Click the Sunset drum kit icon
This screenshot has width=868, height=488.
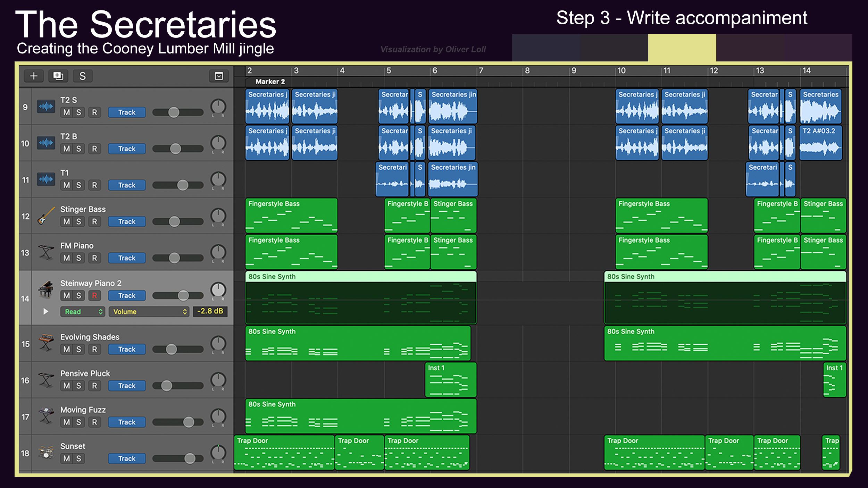(46, 453)
